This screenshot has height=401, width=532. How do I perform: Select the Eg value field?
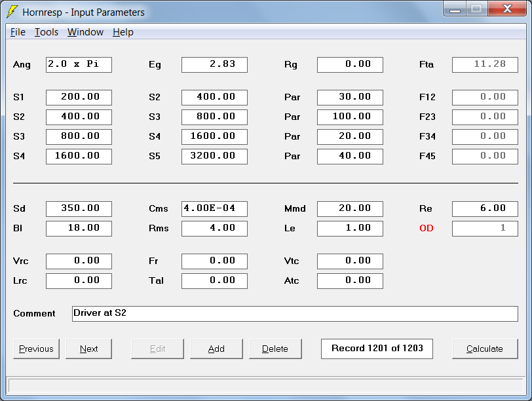pyautogui.click(x=214, y=65)
